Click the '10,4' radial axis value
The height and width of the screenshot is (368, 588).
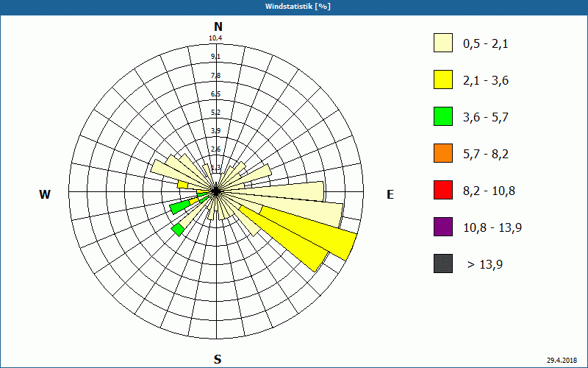(x=215, y=38)
